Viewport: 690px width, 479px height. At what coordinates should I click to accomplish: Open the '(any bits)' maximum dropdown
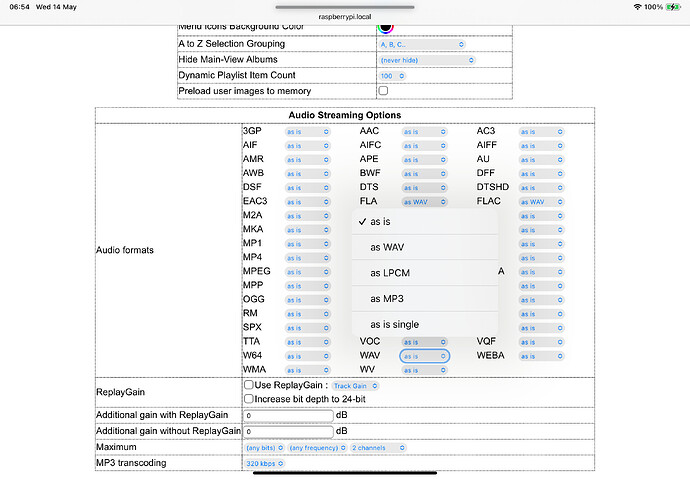pos(265,448)
